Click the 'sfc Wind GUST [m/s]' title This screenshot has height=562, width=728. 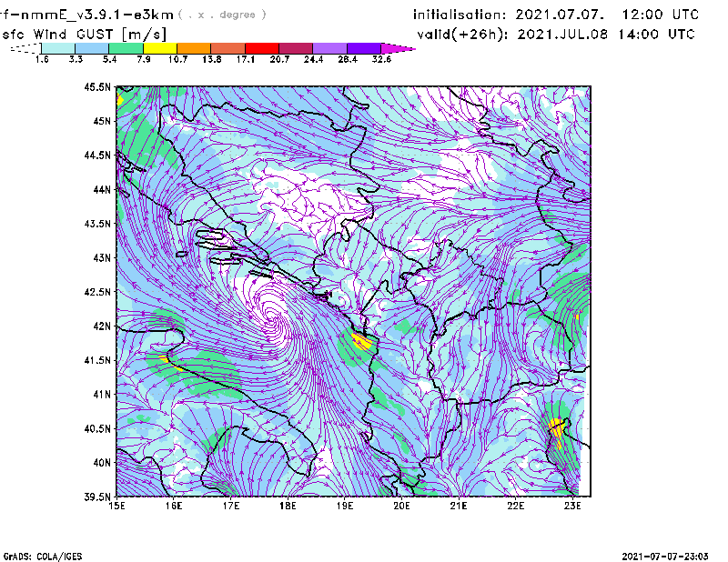(x=66, y=34)
